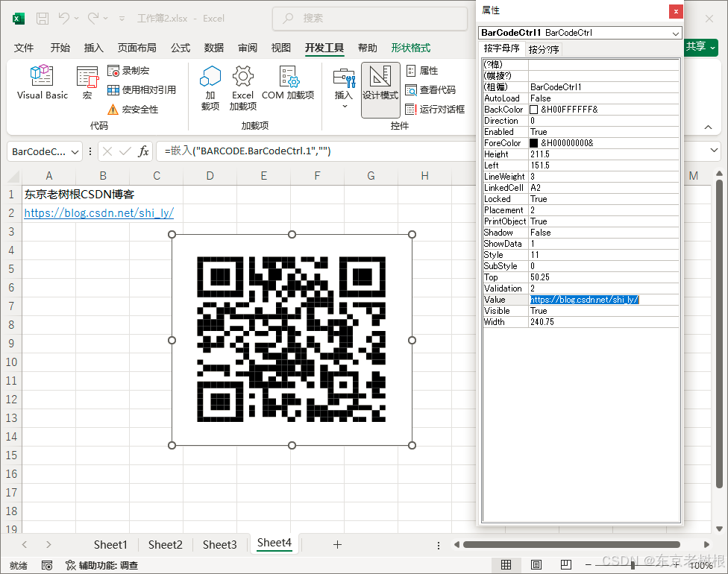The image size is (728, 574).
Task: Expand the Name Box dropdown
Action: pos(75,152)
